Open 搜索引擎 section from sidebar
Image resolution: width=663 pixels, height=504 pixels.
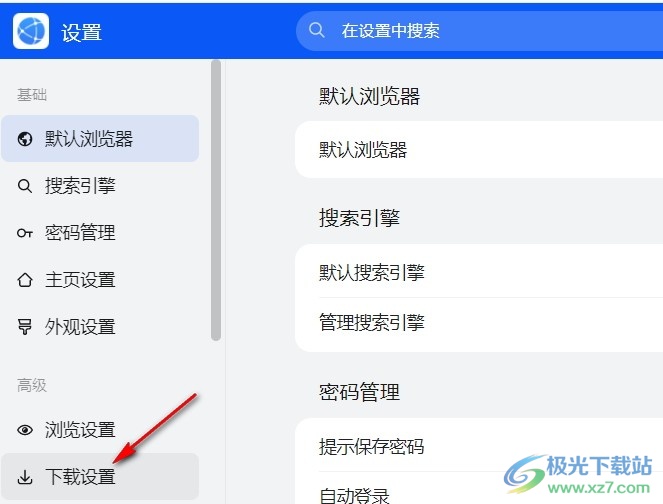tap(100, 186)
